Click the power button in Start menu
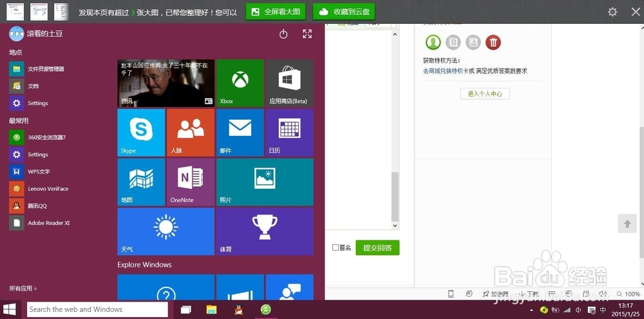 click(x=283, y=34)
